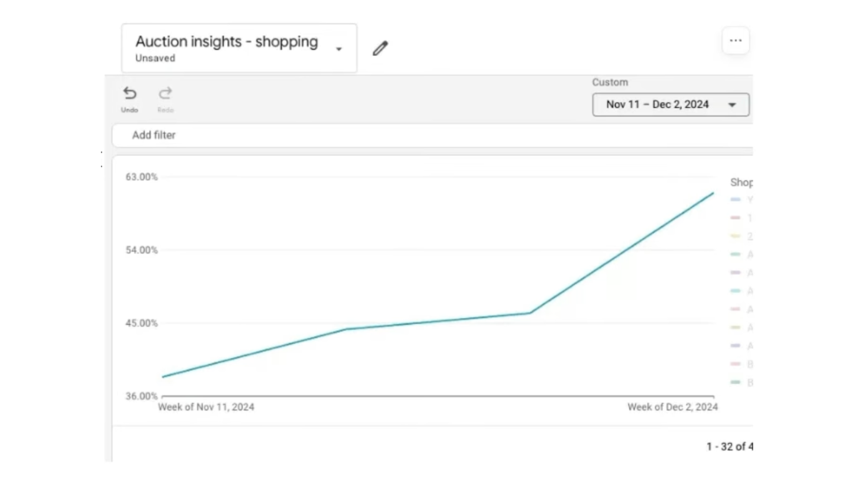The width and height of the screenshot is (868, 488).
Task: Click the Undo label text
Action: (x=130, y=110)
